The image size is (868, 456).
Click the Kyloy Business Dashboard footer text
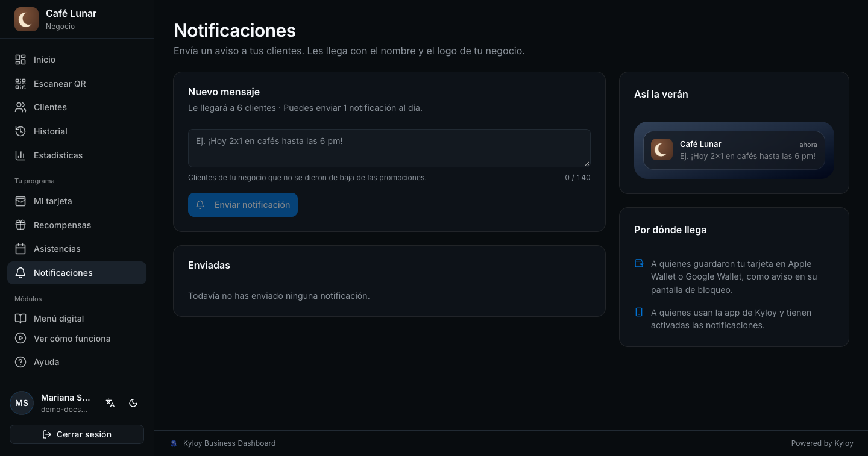pyautogui.click(x=229, y=443)
